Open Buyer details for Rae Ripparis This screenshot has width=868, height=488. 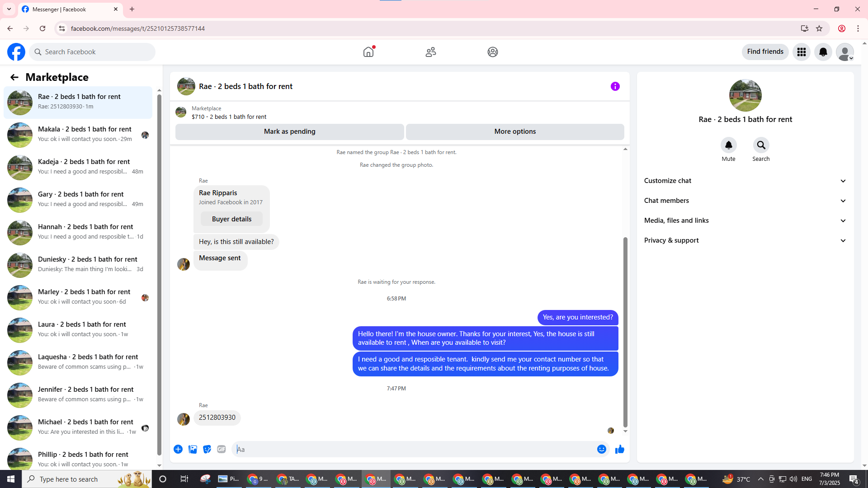(x=231, y=219)
